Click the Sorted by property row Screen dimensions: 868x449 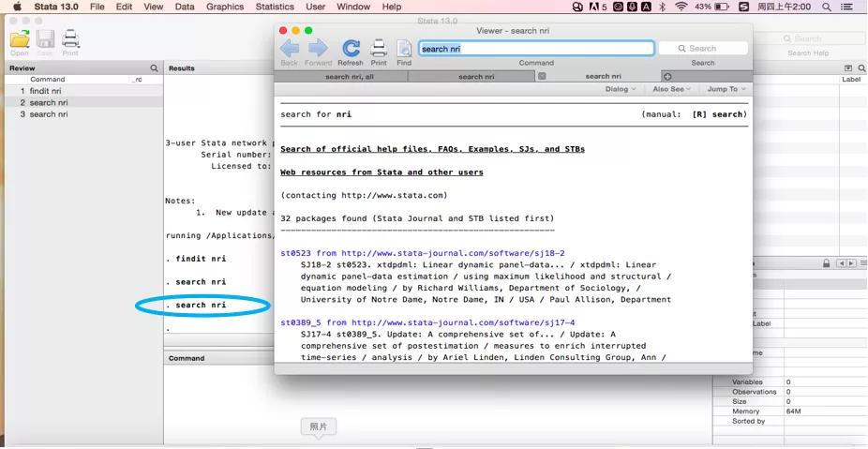point(790,421)
